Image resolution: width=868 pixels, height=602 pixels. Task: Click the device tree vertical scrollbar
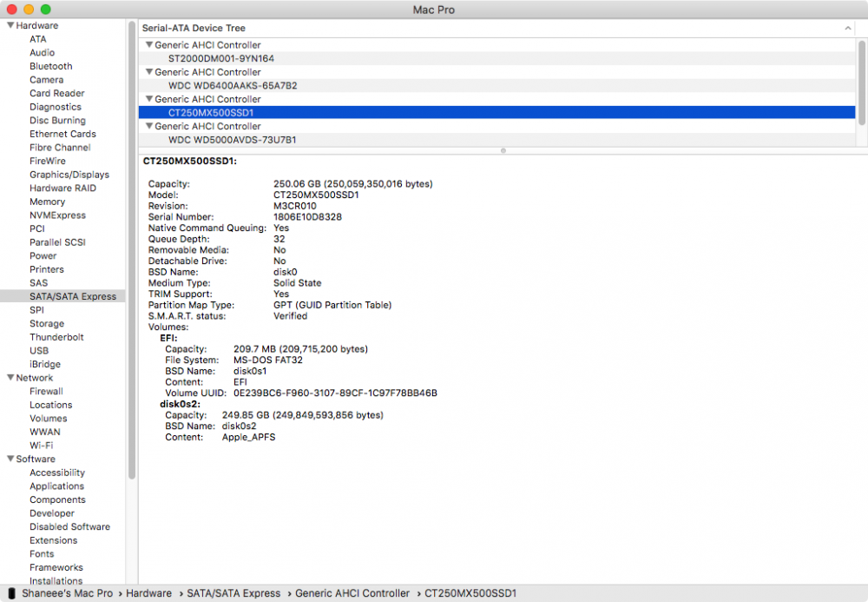[861, 83]
